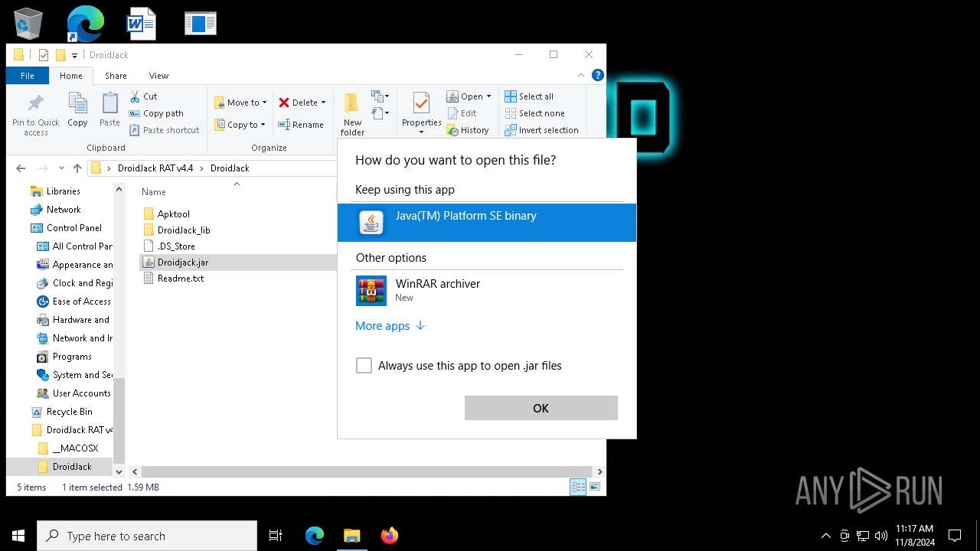Click the horizontal scrollbar in file list
The width and height of the screenshot is (980, 551).
point(367,472)
